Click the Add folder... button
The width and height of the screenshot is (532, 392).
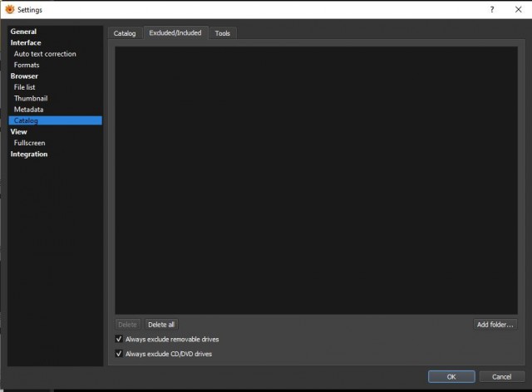pyautogui.click(x=495, y=325)
